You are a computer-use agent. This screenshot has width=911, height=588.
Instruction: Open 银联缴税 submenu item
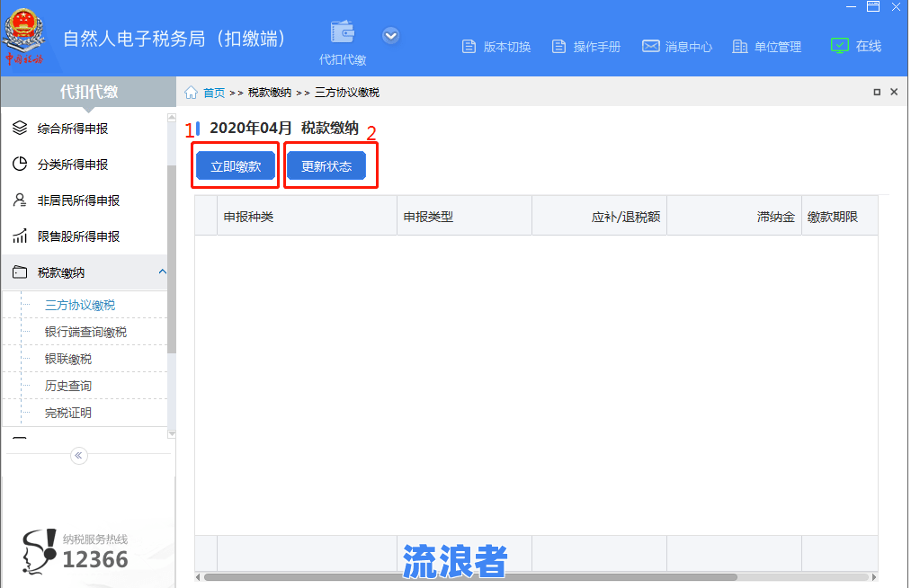pos(68,359)
